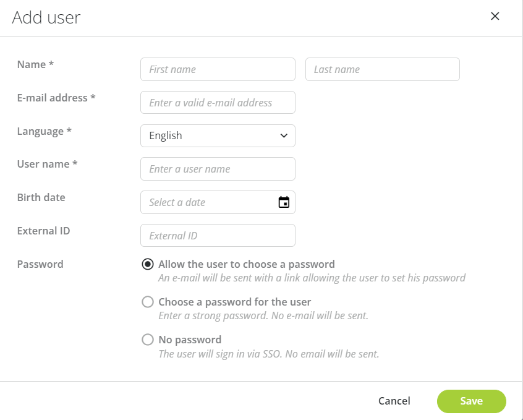Image resolution: width=523 pixels, height=420 pixels.
Task: Select the English language combo box
Action: click(218, 135)
